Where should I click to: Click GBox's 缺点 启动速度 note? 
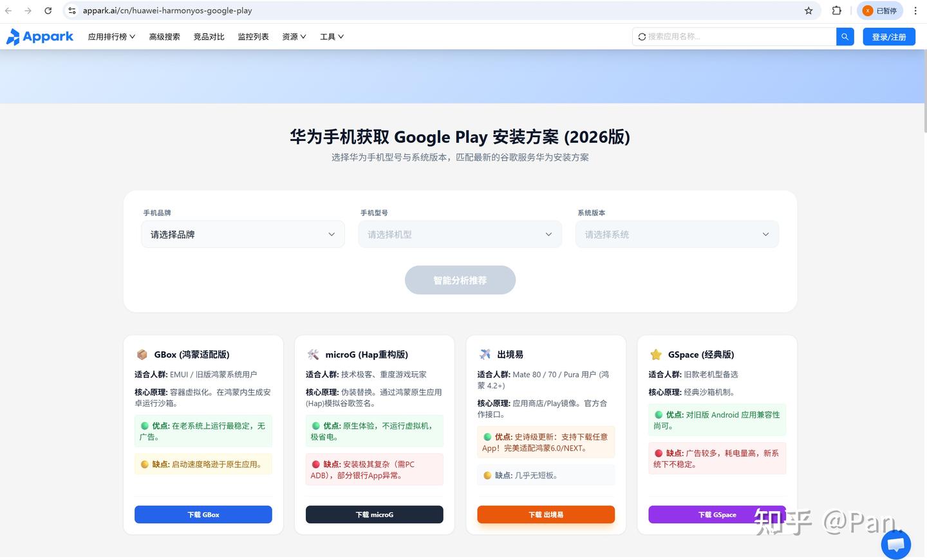(x=203, y=464)
